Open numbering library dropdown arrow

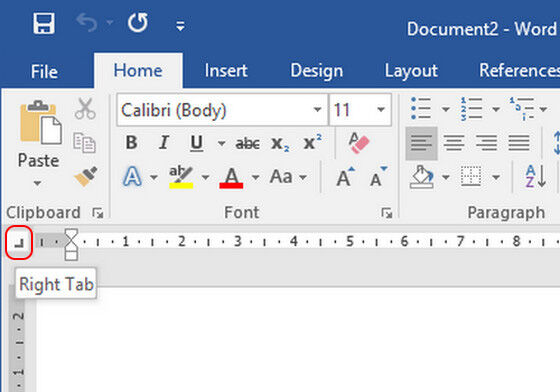[496, 109]
